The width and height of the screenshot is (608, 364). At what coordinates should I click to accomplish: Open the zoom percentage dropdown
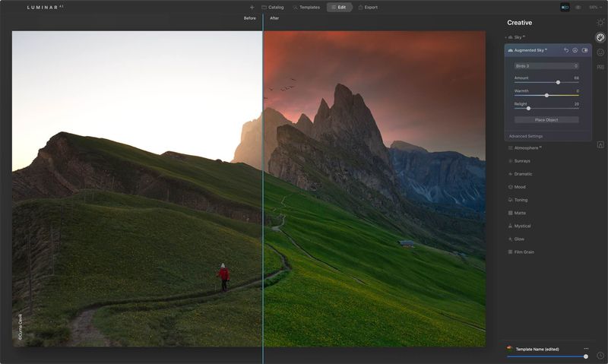[x=595, y=8]
